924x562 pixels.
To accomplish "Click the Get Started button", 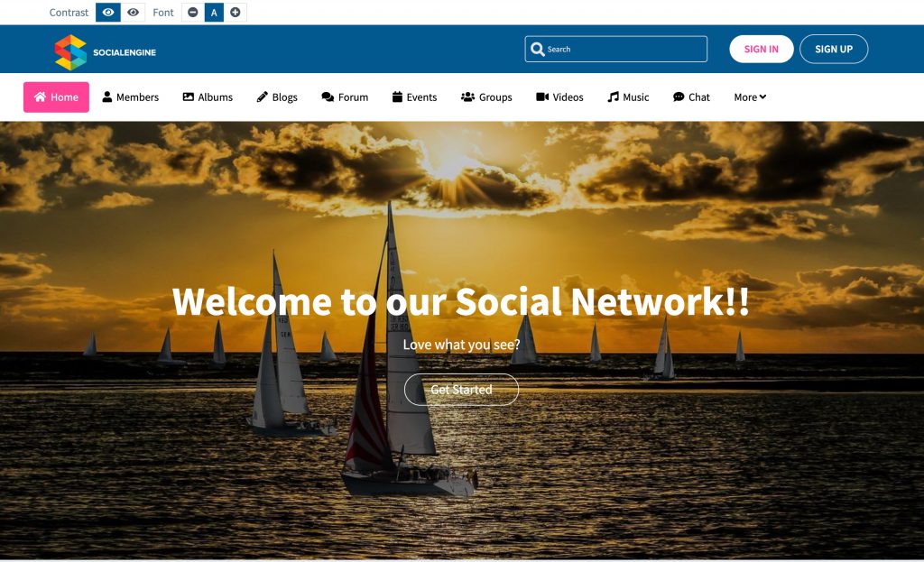I will [x=461, y=390].
